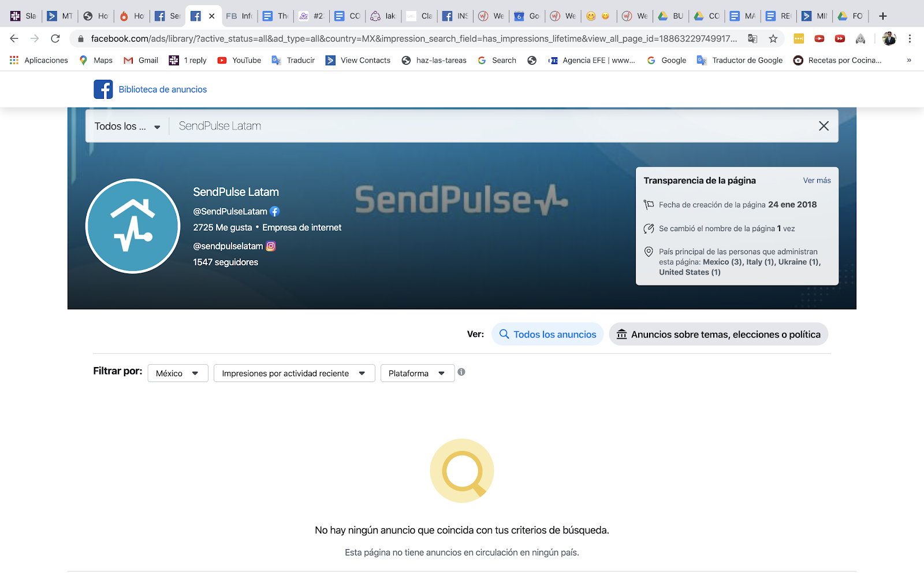924x578 pixels.
Task: Switch to the Ho tab with flame icon
Action: 132,16
